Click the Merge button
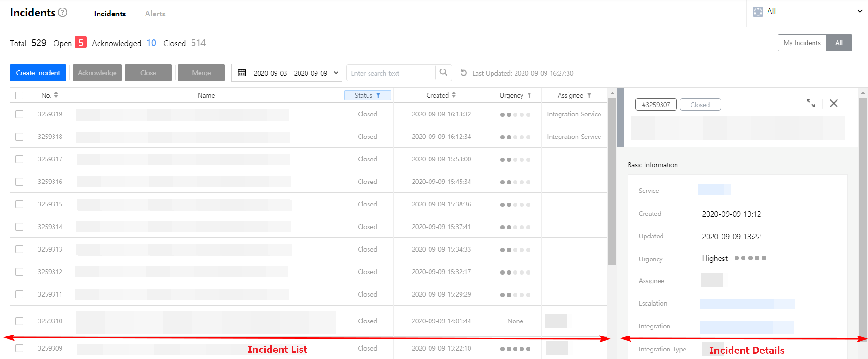The height and width of the screenshot is (359, 868). tap(201, 73)
